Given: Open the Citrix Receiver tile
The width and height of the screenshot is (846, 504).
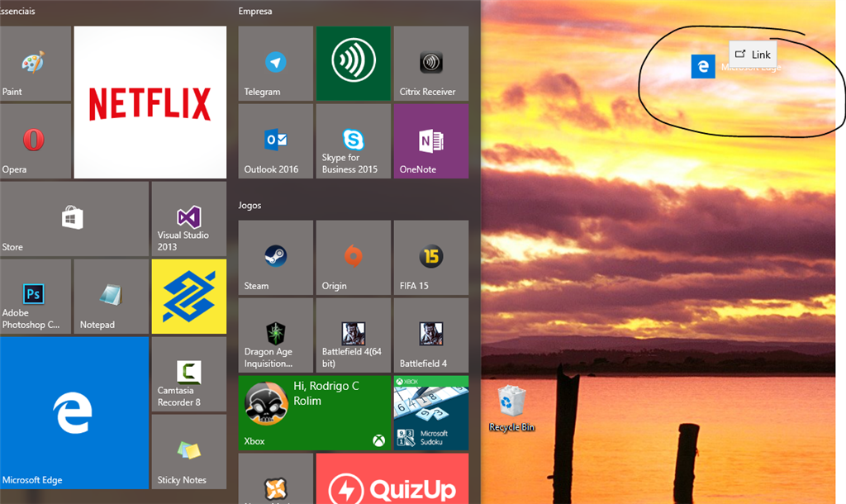Looking at the screenshot, I should tap(431, 63).
